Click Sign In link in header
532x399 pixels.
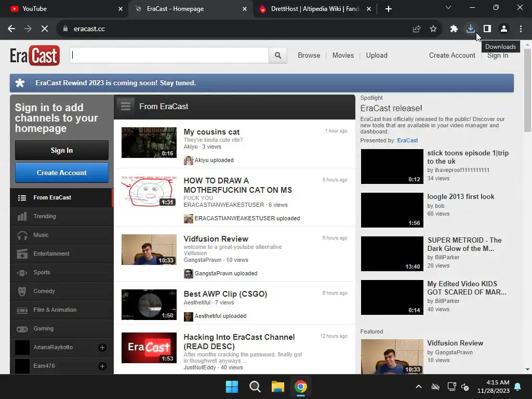coord(498,55)
